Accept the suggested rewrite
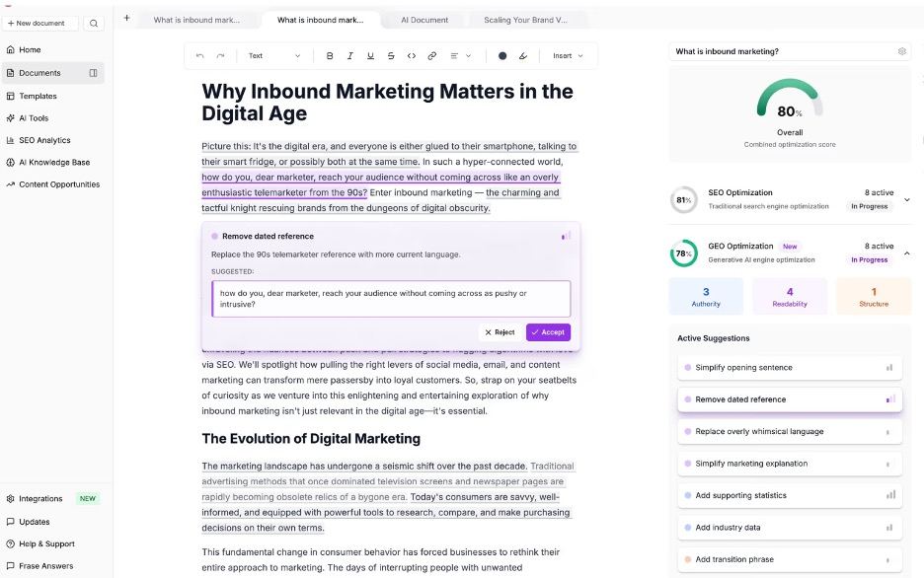Image resolution: width=924 pixels, height=578 pixels. click(548, 332)
